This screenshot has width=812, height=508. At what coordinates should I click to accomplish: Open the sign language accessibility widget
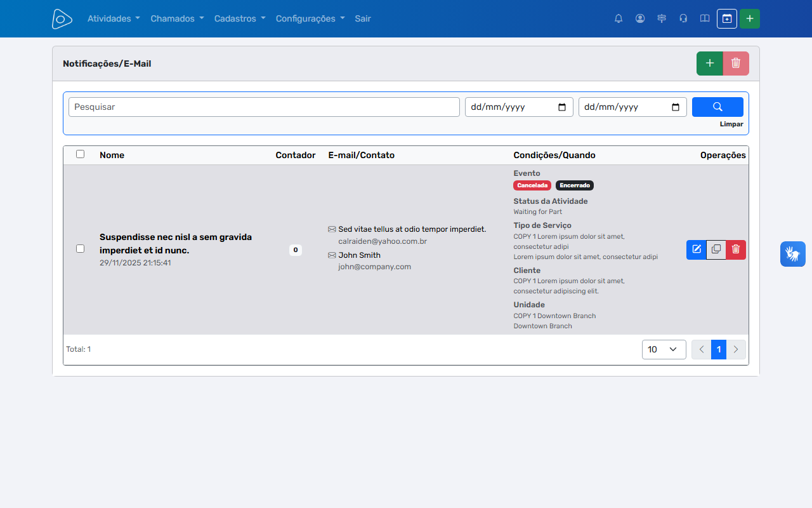(x=793, y=254)
